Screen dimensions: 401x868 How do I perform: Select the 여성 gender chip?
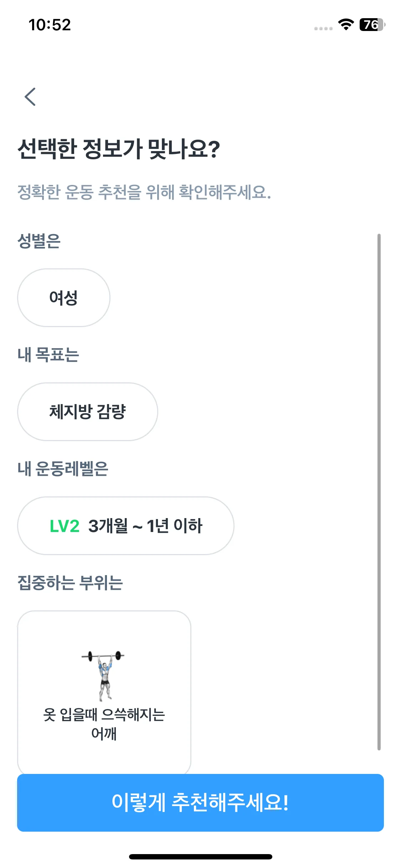click(64, 298)
